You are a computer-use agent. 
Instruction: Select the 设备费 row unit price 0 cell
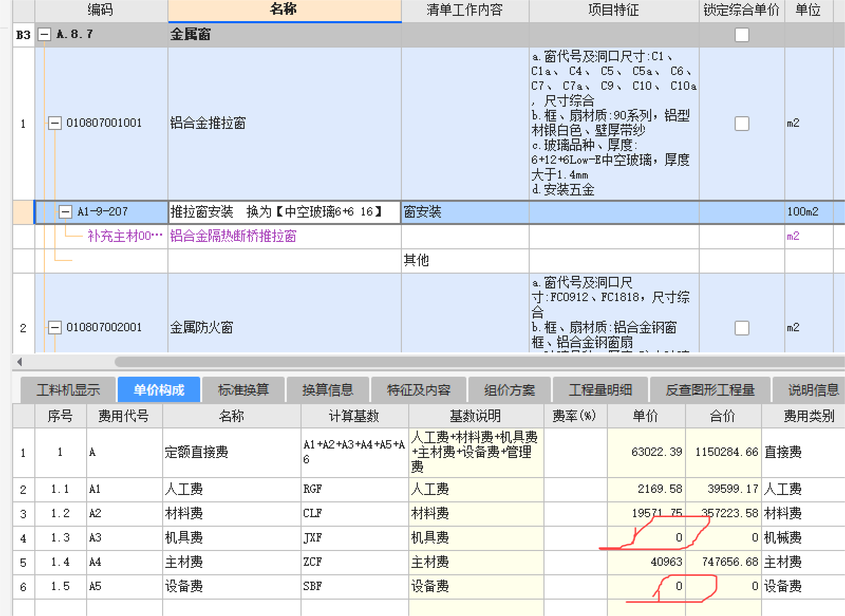(x=646, y=587)
